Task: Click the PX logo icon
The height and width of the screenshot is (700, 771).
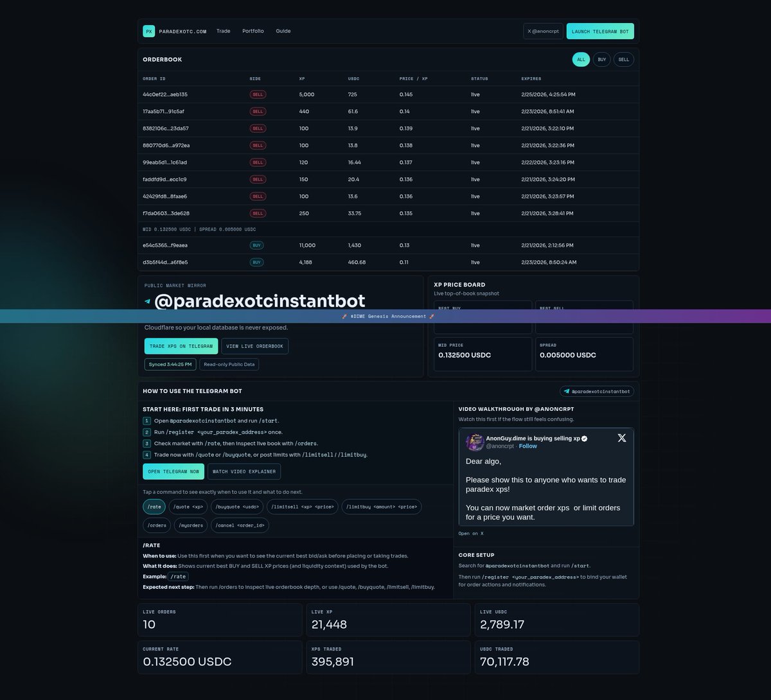Action: click(148, 31)
